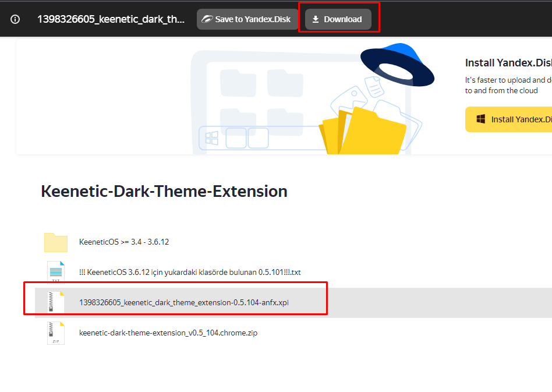This screenshot has width=552, height=392.
Task: Open the KeeneticOS >= 3.4 - 3.6.12 folder icon
Action: pos(56,242)
